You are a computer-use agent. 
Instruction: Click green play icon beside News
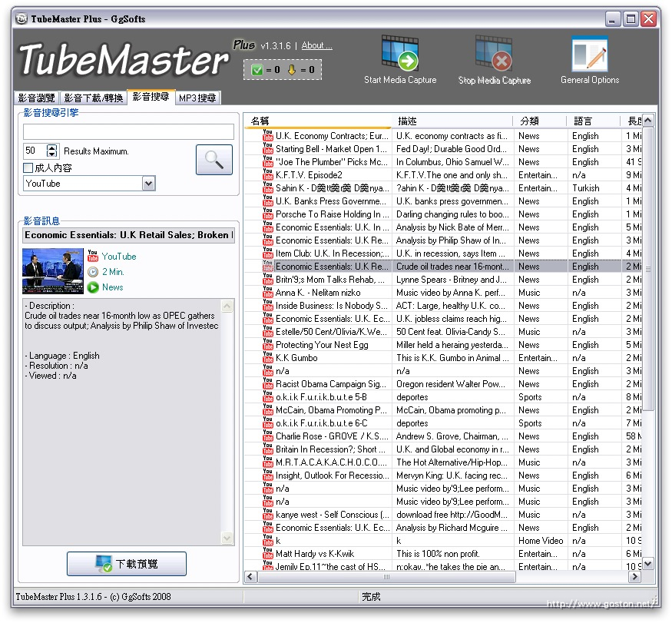tap(93, 287)
